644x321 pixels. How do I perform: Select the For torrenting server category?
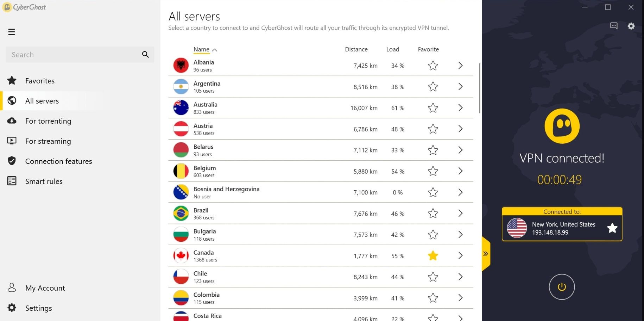[48, 121]
